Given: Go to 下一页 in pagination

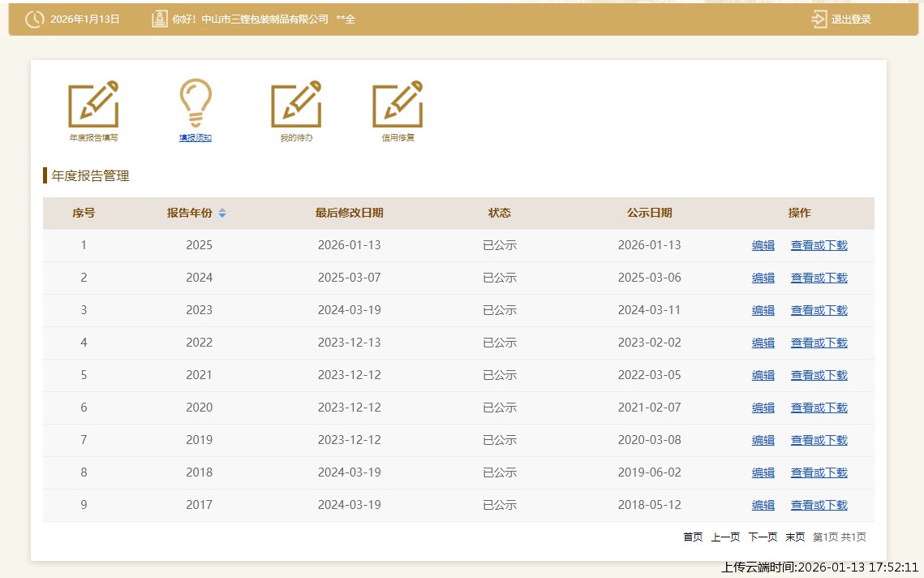Looking at the screenshot, I should 762,537.
